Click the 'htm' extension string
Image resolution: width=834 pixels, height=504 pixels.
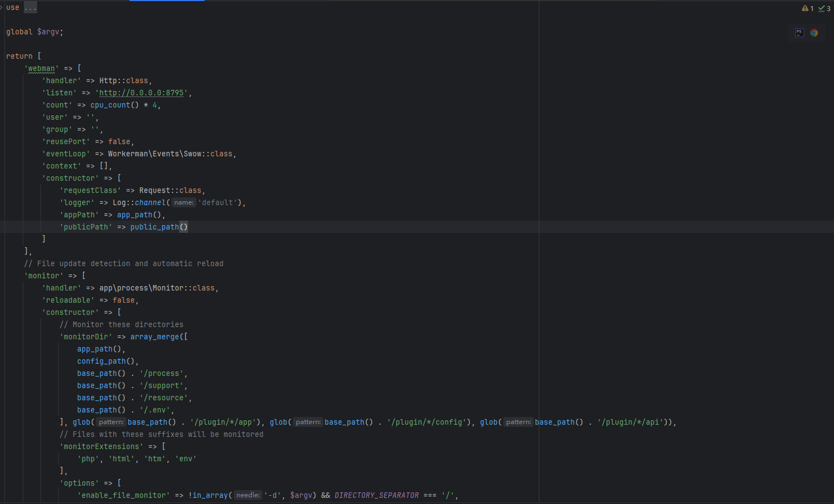click(x=155, y=459)
